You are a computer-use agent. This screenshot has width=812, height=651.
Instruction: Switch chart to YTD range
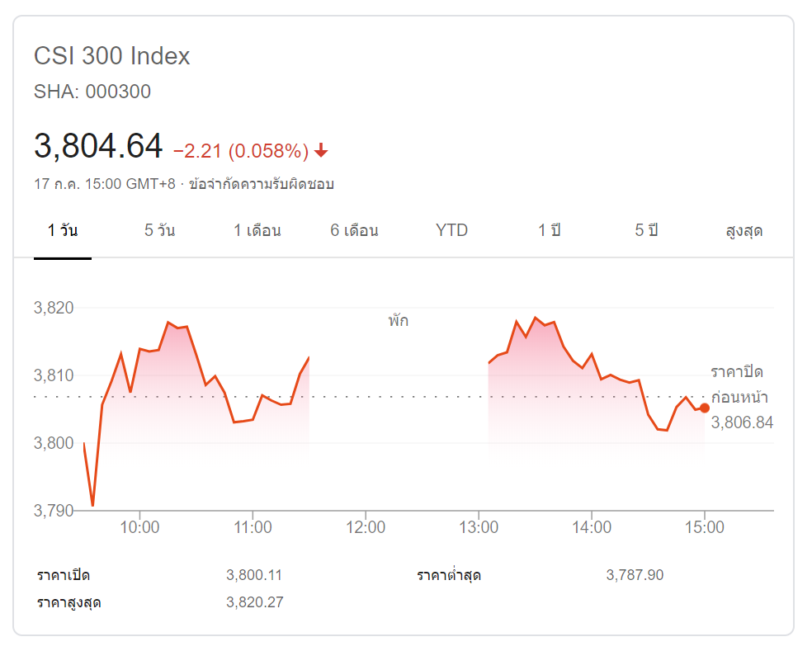pyautogui.click(x=451, y=230)
